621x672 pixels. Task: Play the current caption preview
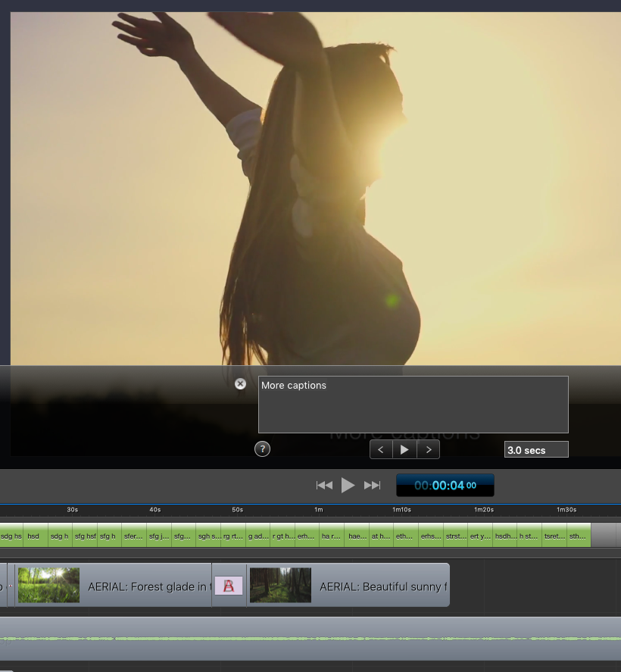coord(404,449)
